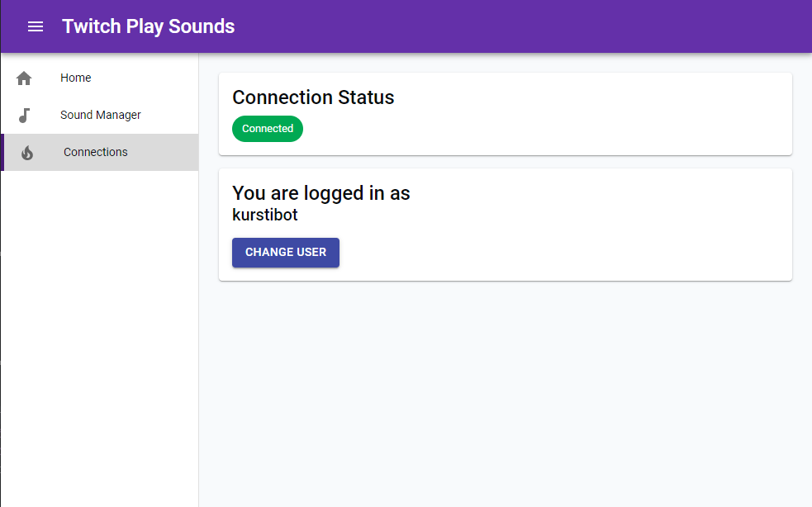The image size is (812, 507).
Task: Click the Sound Manager music note icon
Action: 24,116
